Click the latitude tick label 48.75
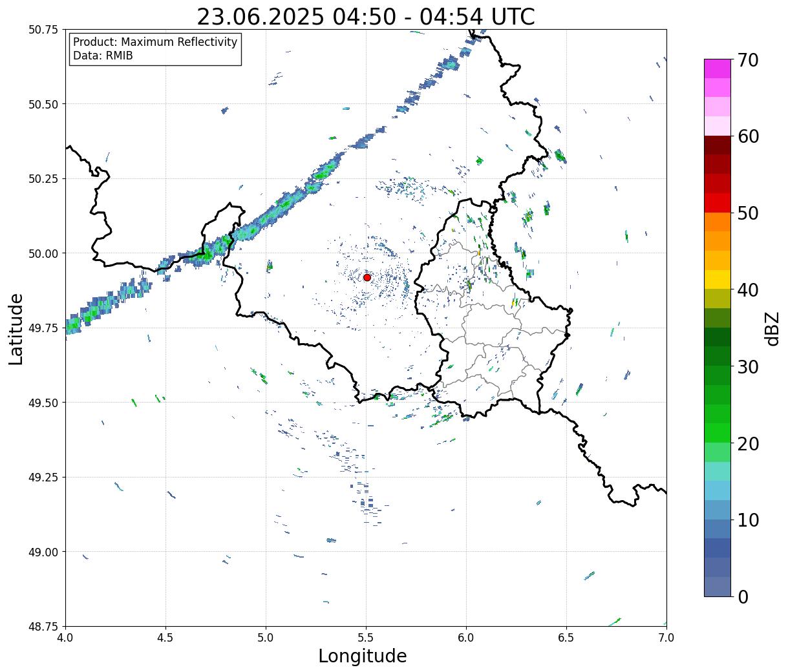Screen dimensions: 788x672 (x=43, y=627)
